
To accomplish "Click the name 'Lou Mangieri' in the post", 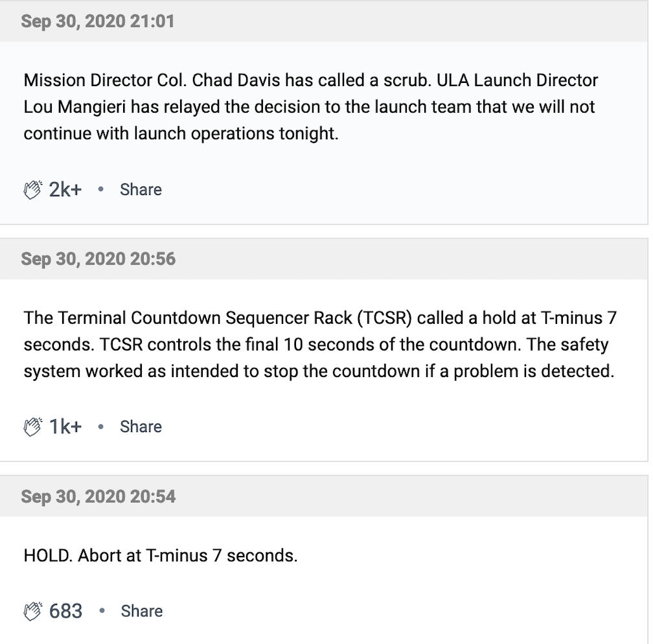I will pyautogui.click(x=74, y=107).
